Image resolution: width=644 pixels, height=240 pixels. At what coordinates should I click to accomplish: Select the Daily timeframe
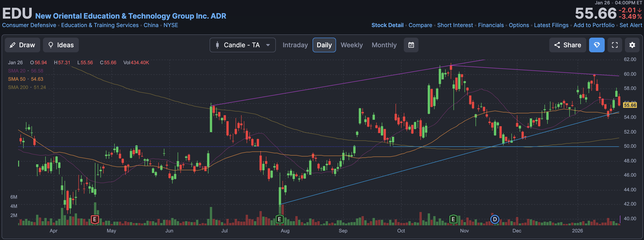click(x=324, y=45)
